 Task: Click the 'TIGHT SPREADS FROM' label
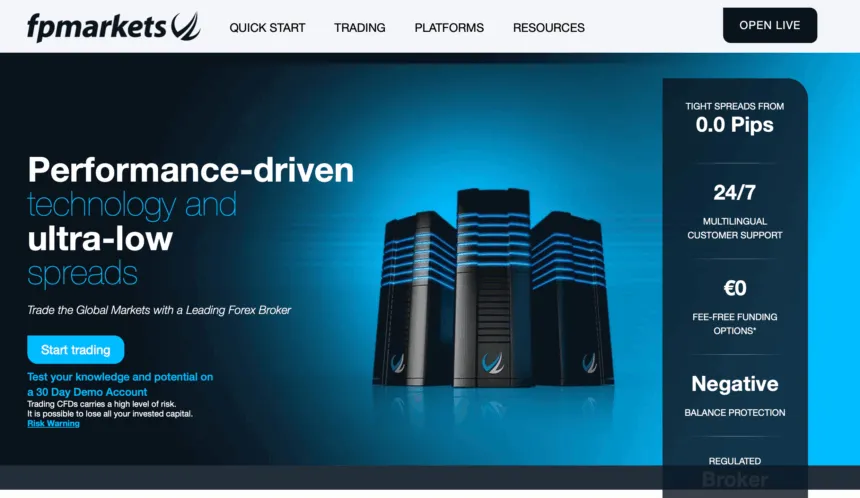coord(734,106)
